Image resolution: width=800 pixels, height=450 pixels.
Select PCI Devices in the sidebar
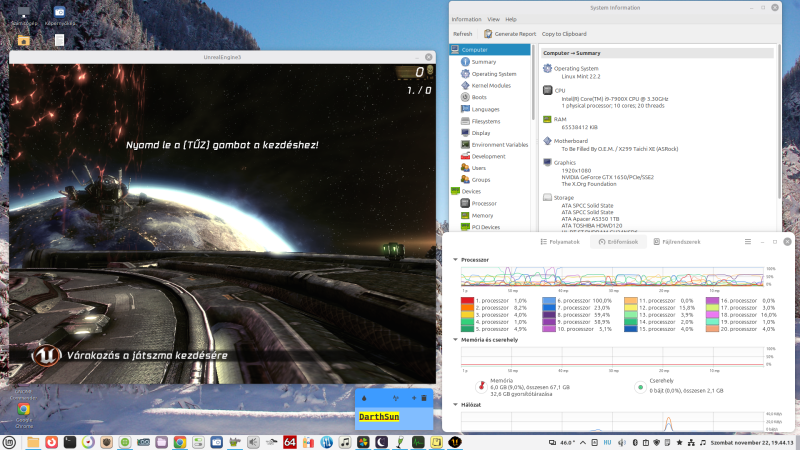486,228
